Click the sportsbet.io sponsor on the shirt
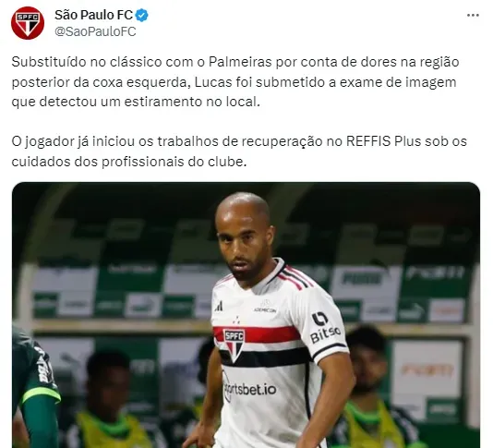The width and height of the screenshot is (493, 448). click(249, 390)
